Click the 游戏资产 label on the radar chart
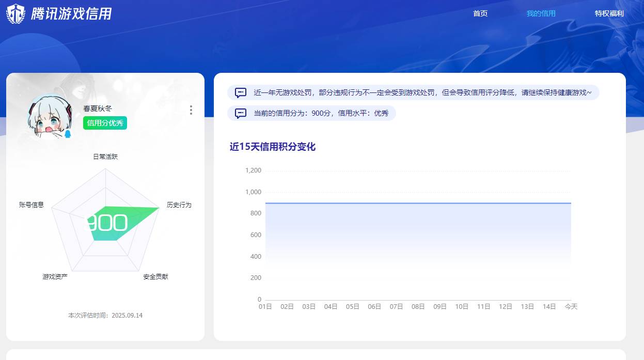This screenshot has width=644, height=360. click(56, 277)
